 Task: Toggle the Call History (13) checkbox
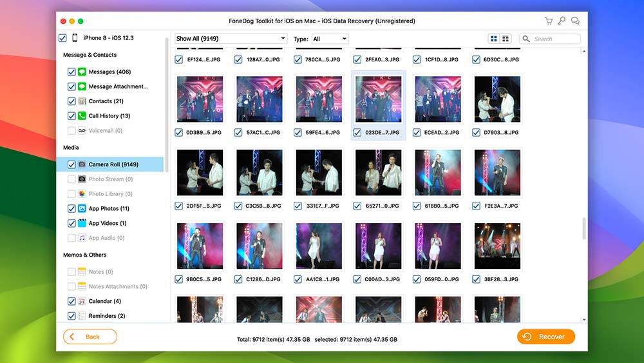[x=71, y=116]
